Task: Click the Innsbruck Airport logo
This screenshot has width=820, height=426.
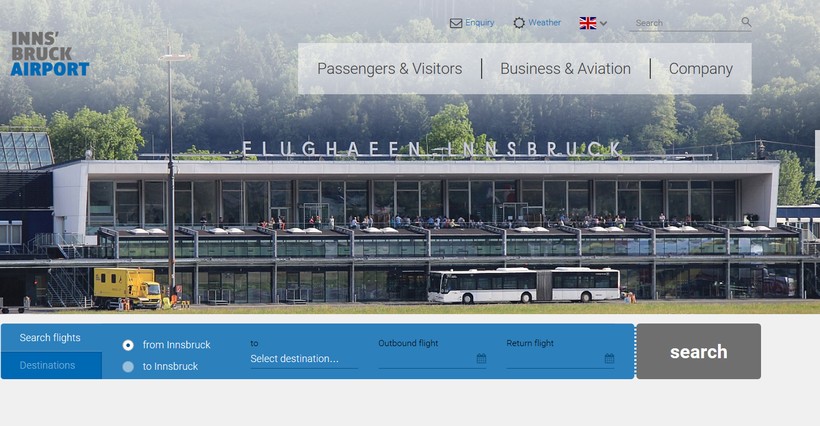Action: click(x=50, y=54)
